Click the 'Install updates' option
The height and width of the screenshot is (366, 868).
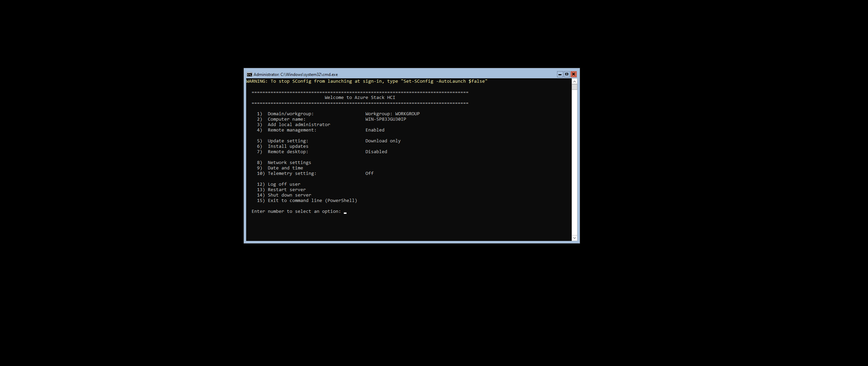(282, 146)
